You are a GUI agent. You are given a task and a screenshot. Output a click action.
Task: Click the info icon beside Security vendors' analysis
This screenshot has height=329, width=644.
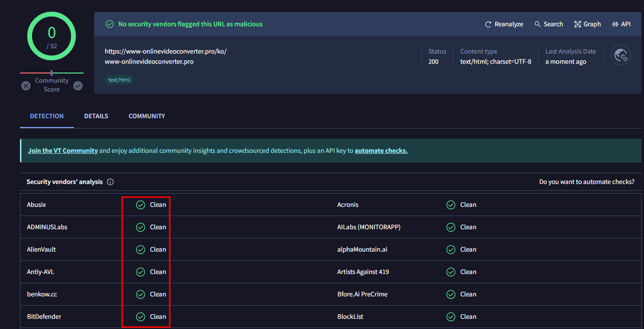click(x=110, y=182)
